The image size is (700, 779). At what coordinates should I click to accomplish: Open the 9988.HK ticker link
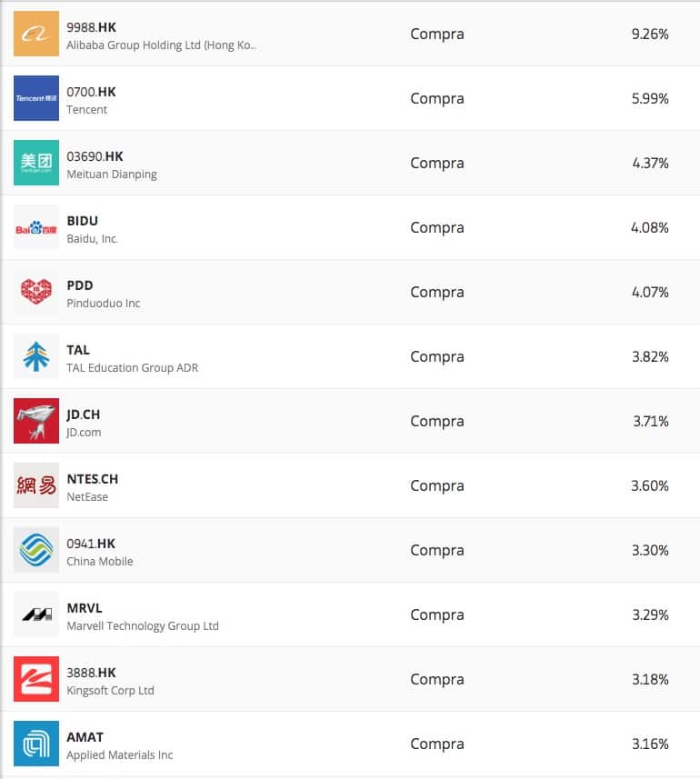click(91, 27)
